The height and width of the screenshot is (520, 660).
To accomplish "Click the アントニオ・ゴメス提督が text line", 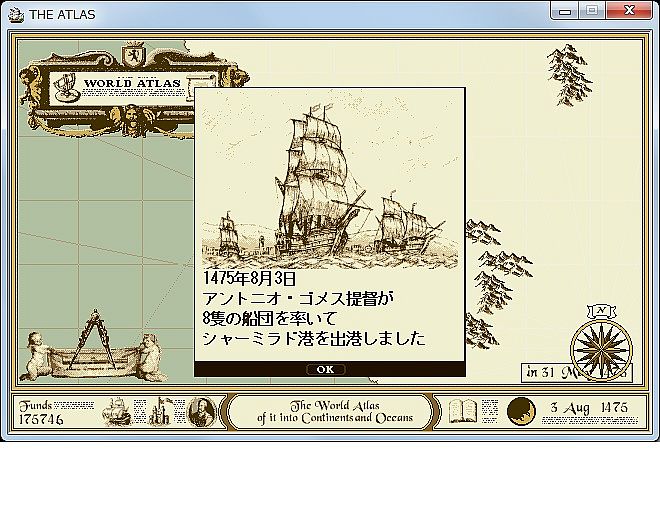I will pyautogui.click(x=298, y=299).
